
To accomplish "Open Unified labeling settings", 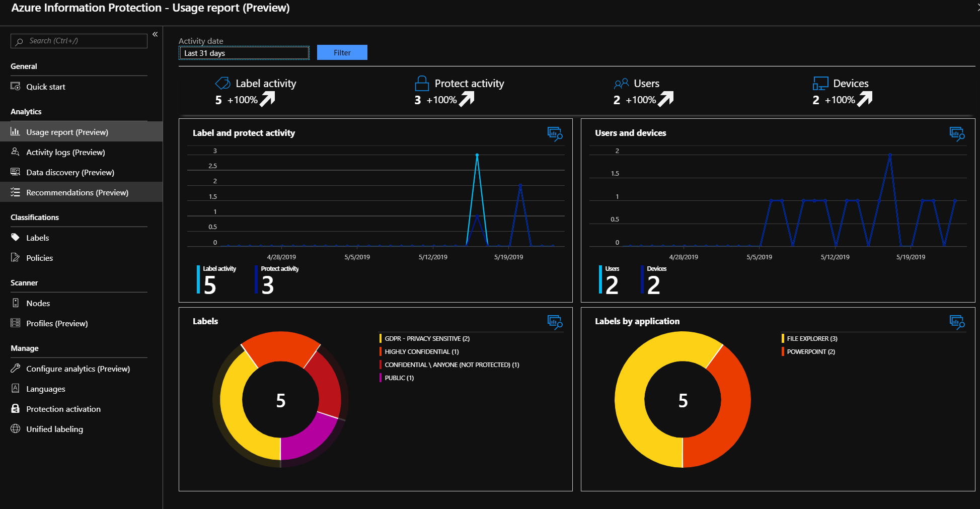I will [54, 429].
